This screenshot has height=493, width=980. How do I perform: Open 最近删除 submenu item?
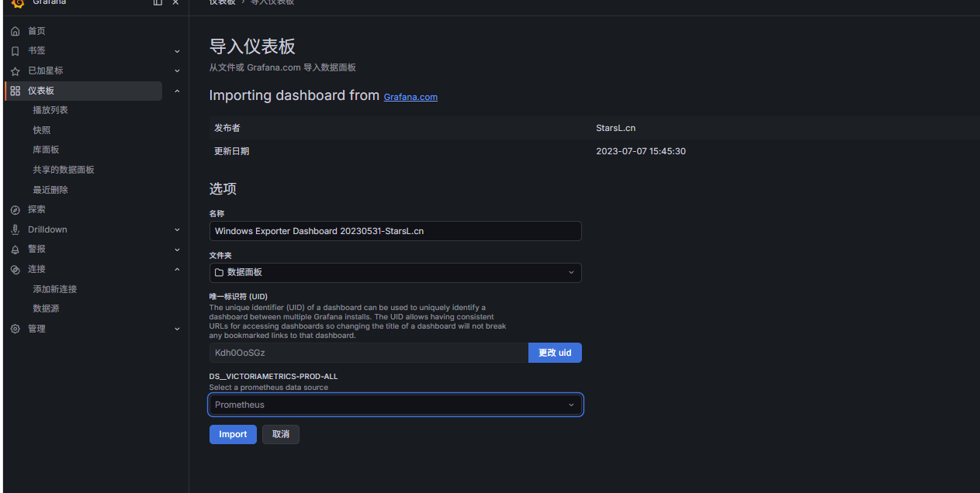50,190
